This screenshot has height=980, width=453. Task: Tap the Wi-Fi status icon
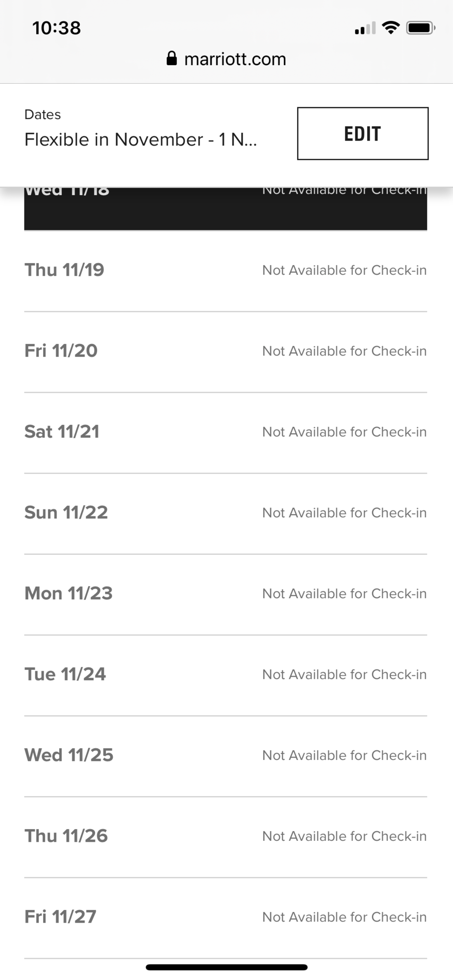click(391, 28)
